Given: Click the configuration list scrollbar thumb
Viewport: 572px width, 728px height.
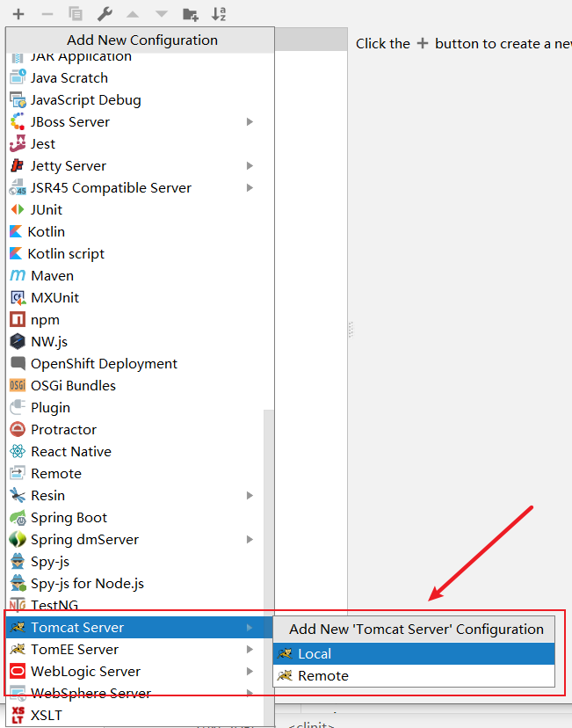Looking at the screenshot, I should (x=269, y=566).
